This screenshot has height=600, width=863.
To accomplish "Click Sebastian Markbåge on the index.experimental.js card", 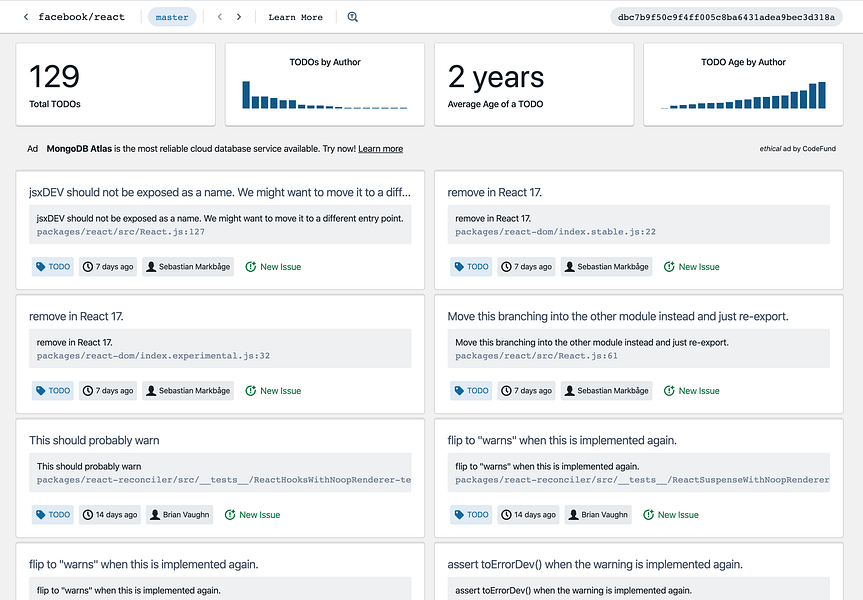I will coord(188,391).
